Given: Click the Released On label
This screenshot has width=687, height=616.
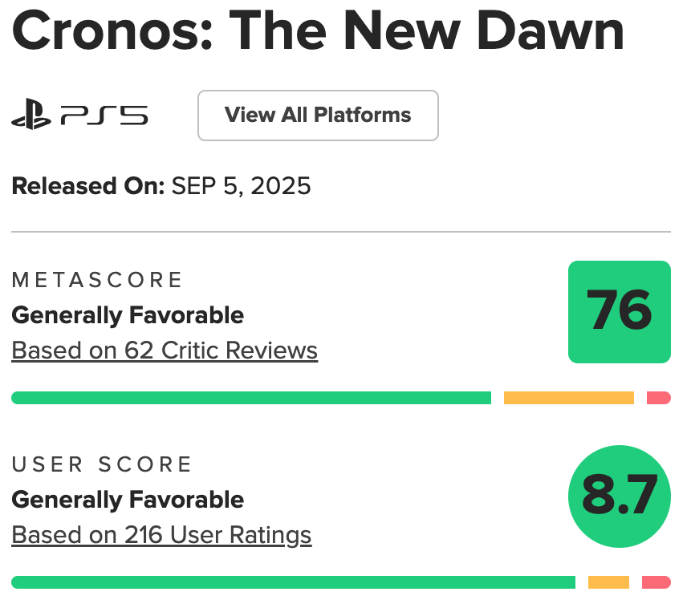Looking at the screenshot, I should pos(88,186).
